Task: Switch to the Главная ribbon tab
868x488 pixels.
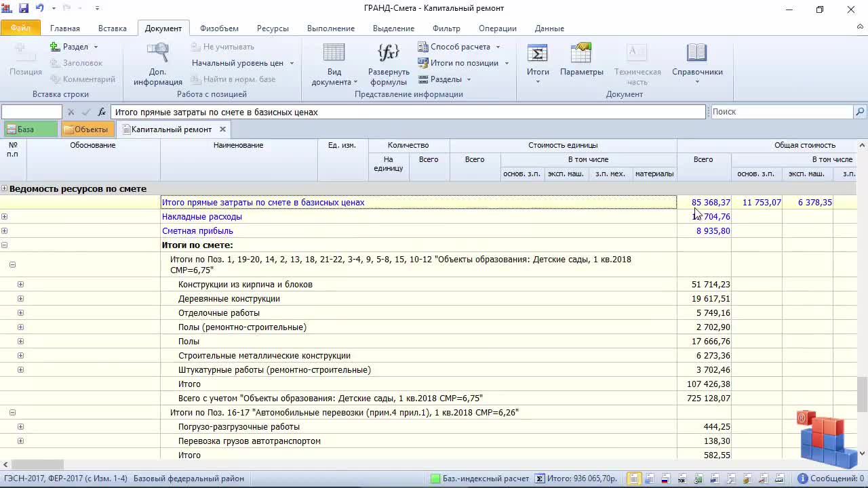Action: [x=65, y=28]
